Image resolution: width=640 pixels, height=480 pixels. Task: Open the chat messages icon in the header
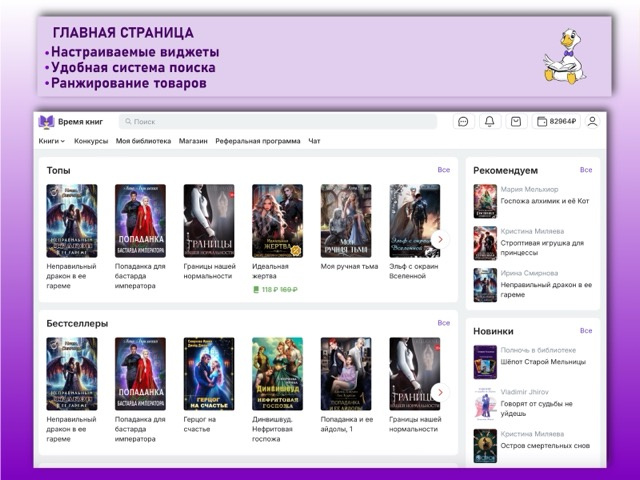point(463,122)
